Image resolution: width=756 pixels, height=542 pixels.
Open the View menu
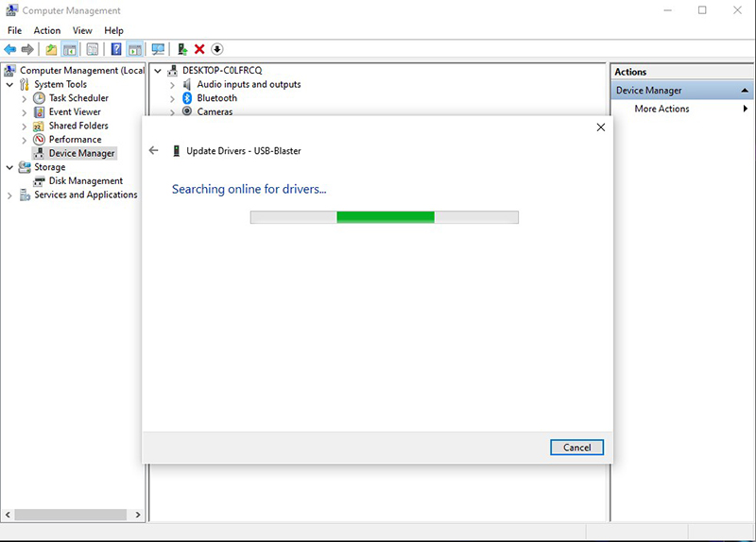coord(82,30)
